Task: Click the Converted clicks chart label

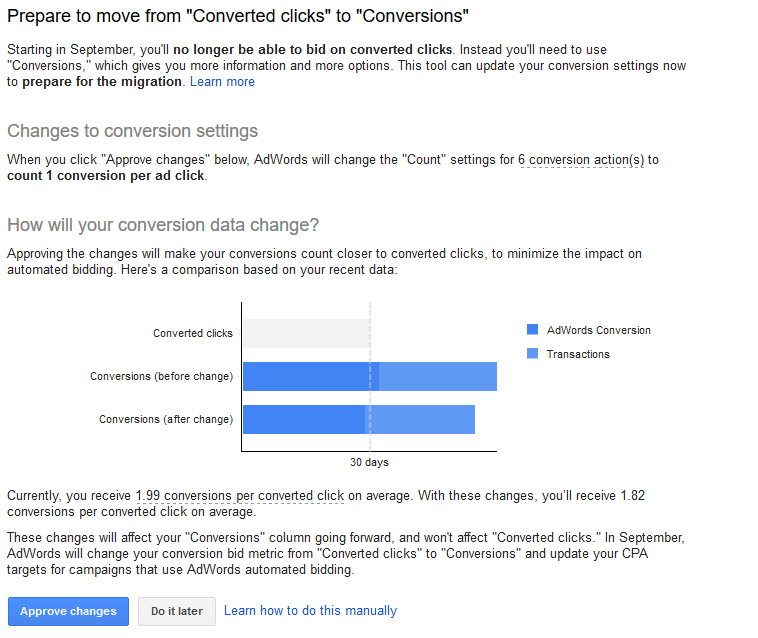Action: click(x=193, y=333)
